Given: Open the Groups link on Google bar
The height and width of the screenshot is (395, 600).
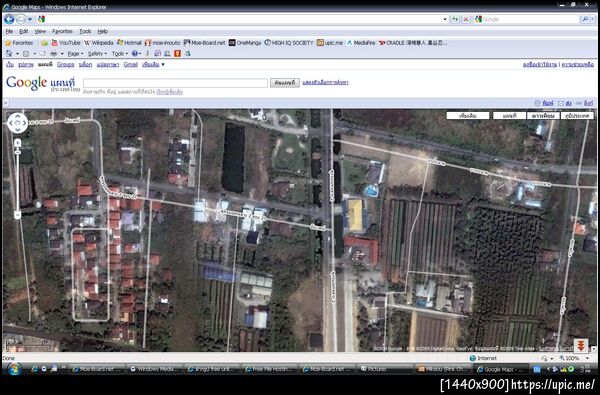Looking at the screenshot, I should 65,64.
